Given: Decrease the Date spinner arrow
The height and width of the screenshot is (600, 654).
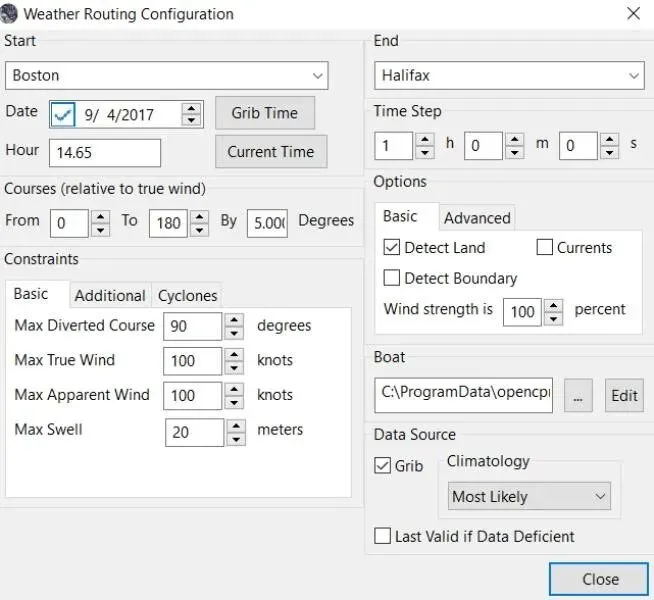Looking at the screenshot, I should click(x=191, y=121).
